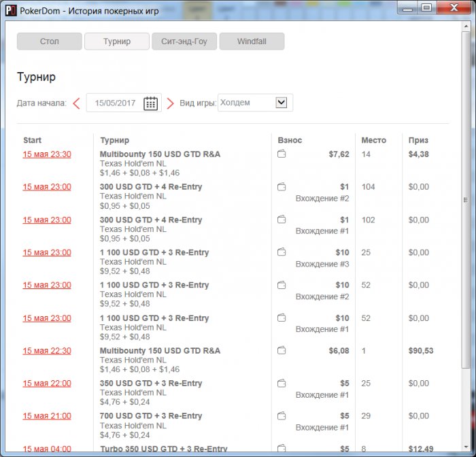
Task: Click the $90,53 prize value
Action: pyautogui.click(x=421, y=351)
